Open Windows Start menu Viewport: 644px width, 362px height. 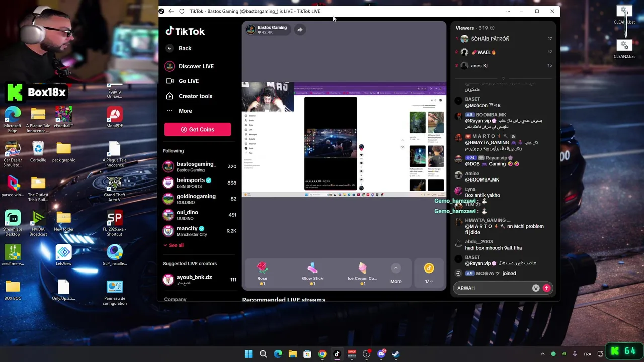point(248,354)
